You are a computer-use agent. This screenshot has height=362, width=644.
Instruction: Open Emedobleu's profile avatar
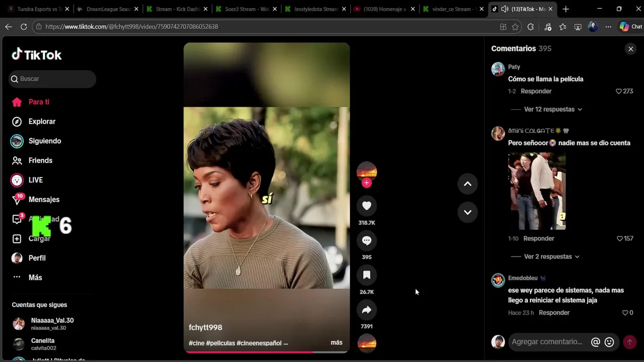(498, 280)
